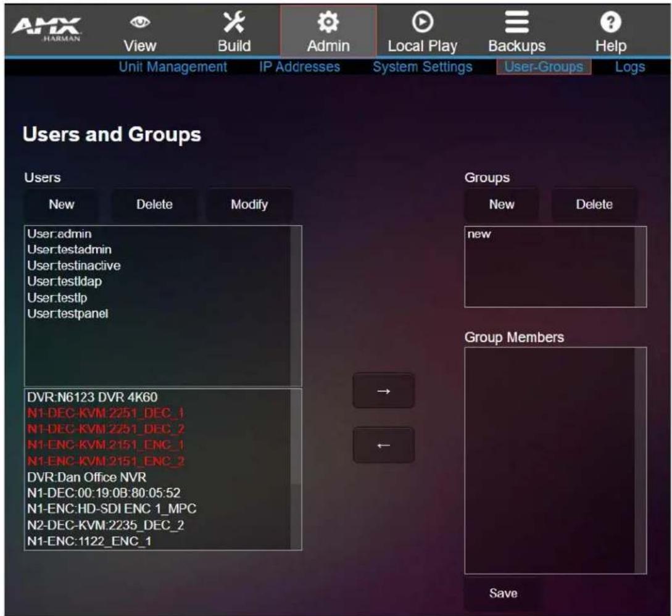Viewport: 672px width, 616px height.
Task: Select User:testldap in the list
Action: tap(158, 281)
